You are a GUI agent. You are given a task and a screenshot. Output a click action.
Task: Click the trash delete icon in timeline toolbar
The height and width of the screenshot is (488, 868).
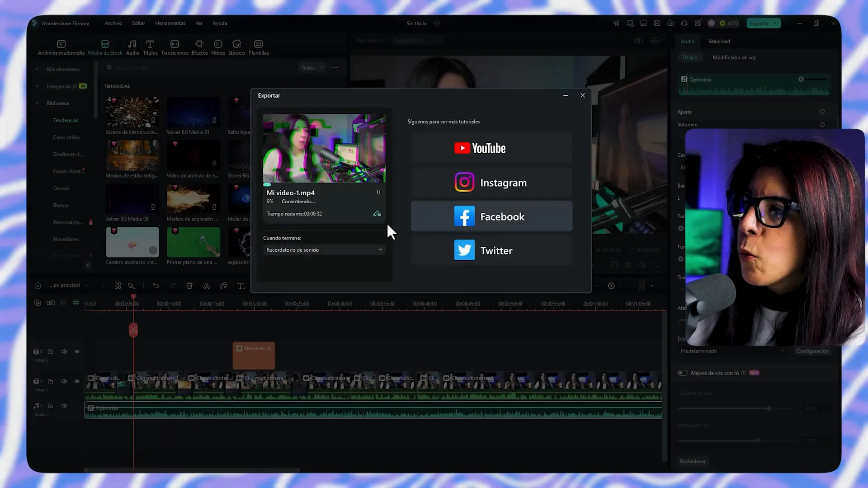coord(189,286)
